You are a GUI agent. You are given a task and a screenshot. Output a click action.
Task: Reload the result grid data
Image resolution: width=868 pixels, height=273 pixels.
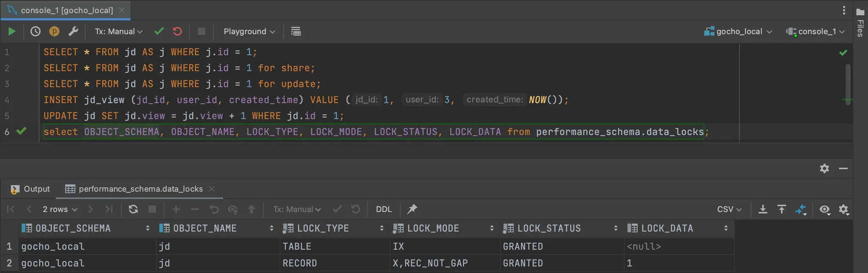tap(133, 209)
